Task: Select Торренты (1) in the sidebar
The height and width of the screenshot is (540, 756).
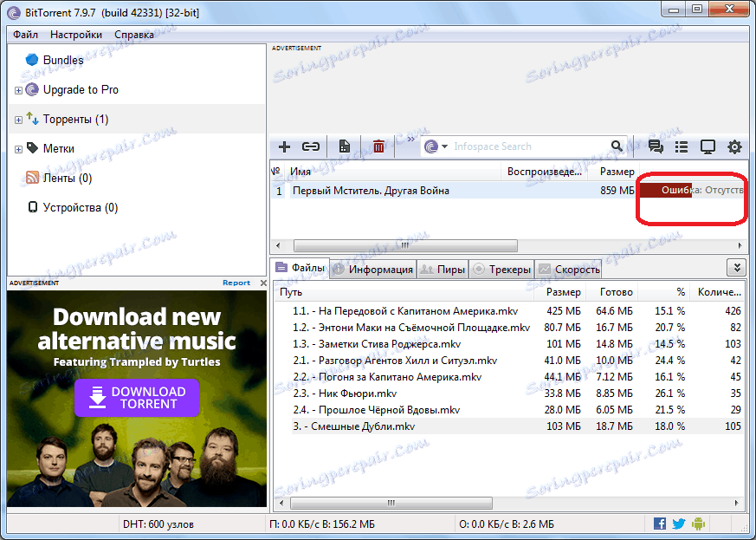Action: coord(75,120)
